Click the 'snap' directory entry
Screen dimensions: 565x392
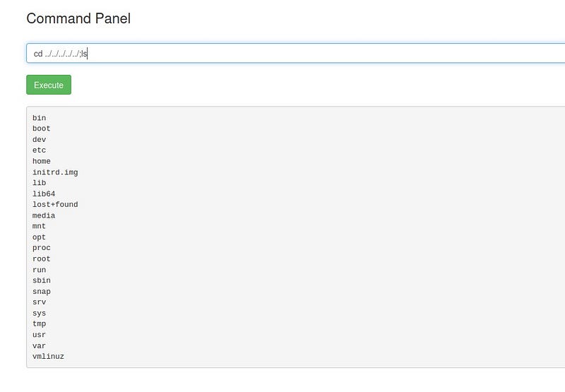click(x=41, y=292)
